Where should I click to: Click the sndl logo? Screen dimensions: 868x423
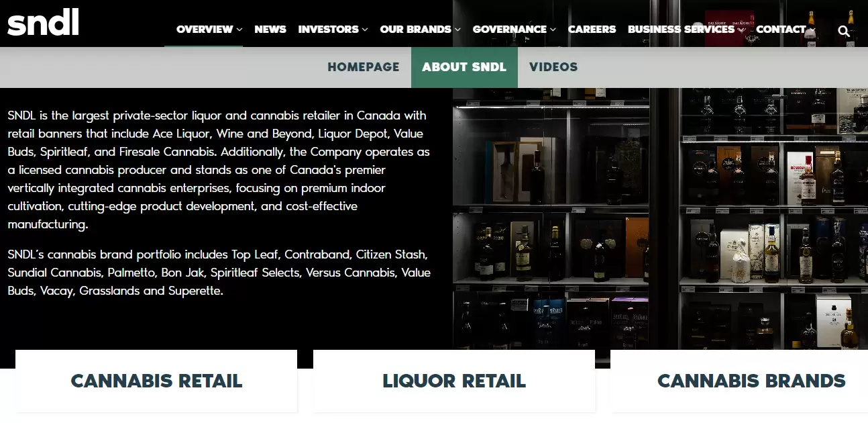pos(43,22)
